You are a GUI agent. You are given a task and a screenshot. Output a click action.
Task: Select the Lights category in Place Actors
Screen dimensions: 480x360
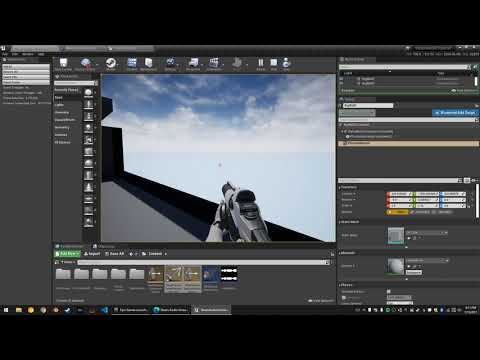(x=59, y=105)
